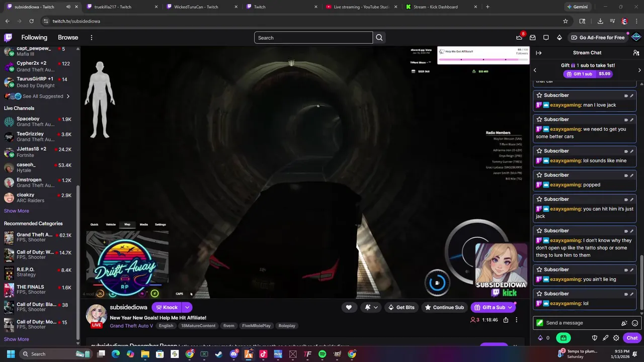Open the green channel points chest button
The height and width of the screenshot is (362, 644).
click(x=563, y=338)
